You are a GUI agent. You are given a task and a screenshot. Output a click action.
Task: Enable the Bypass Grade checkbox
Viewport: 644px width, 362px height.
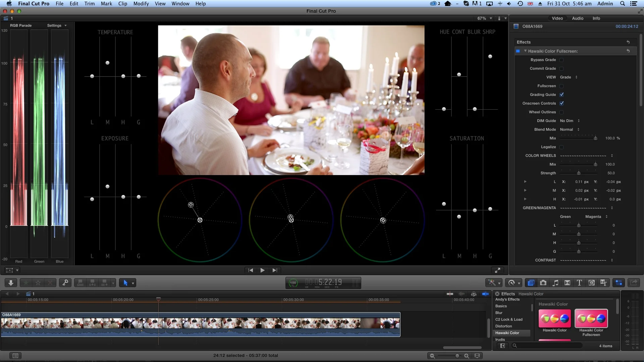coord(561,60)
